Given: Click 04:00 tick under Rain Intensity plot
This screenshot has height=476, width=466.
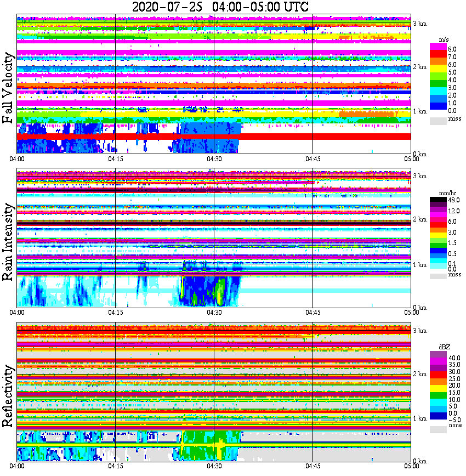Looking at the screenshot, I should click(17, 313).
